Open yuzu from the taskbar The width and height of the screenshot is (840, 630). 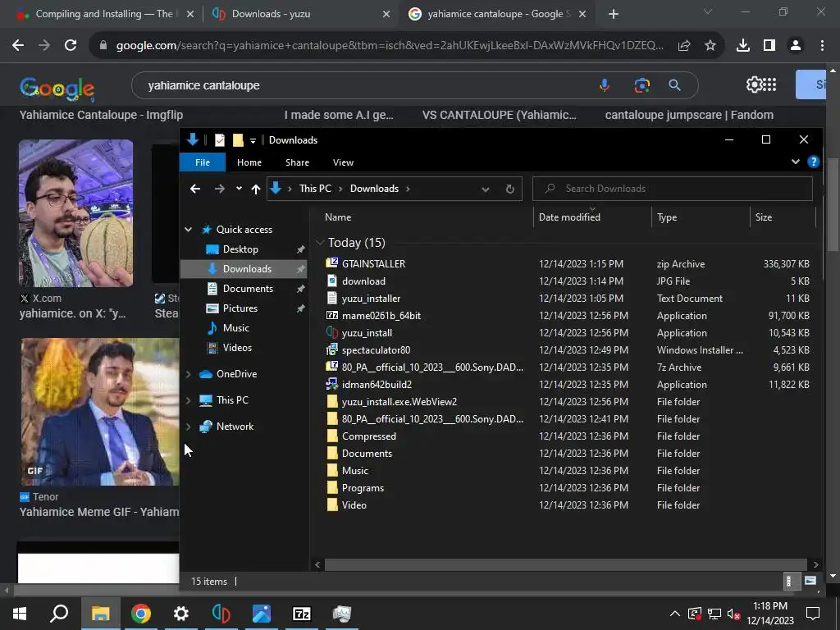[x=221, y=614]
